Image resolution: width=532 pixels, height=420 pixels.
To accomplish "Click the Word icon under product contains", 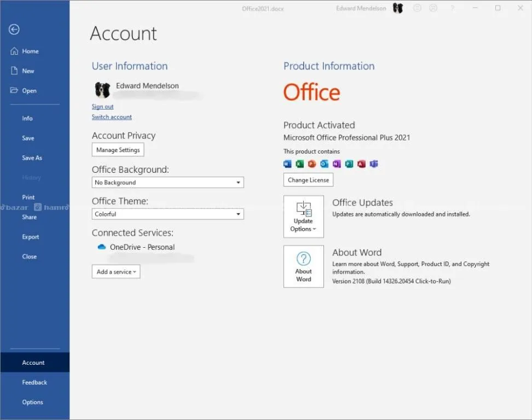I will click(x=288, y=164).
